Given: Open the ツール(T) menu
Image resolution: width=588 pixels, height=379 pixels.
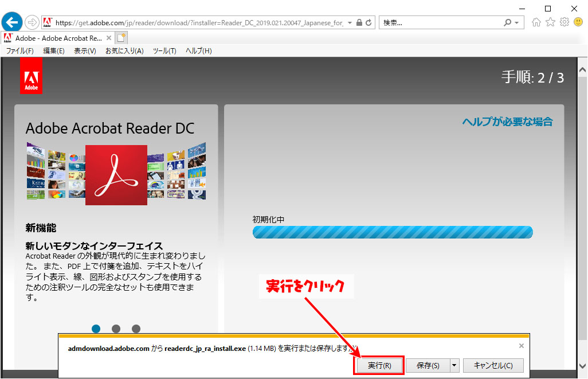Looking at the screenshot, I should [x=164, y=50].
